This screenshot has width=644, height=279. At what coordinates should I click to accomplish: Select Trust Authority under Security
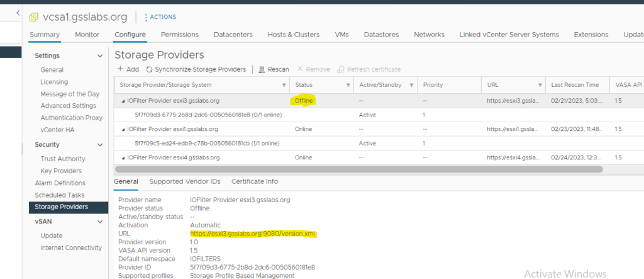[63, 159]
